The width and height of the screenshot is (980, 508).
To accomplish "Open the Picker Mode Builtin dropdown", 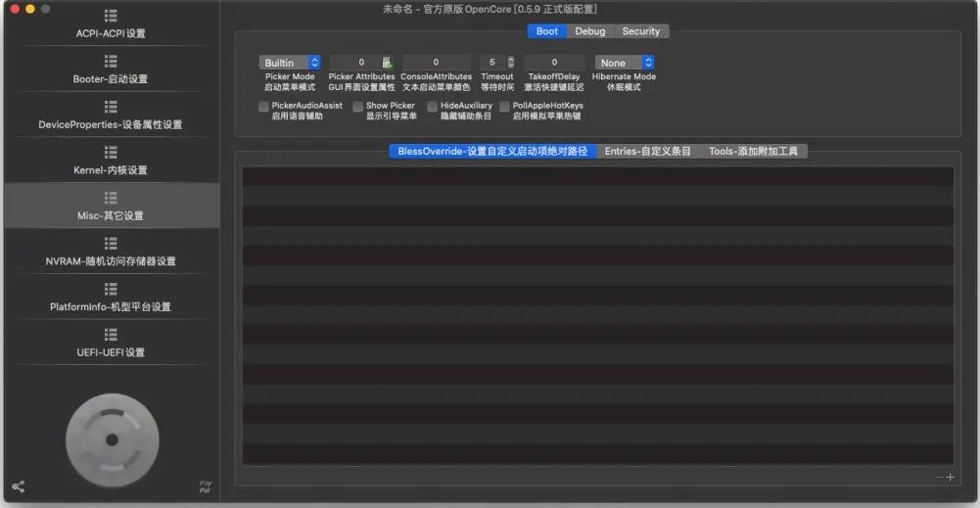I will pyautogui.click(x=290, y=63).
